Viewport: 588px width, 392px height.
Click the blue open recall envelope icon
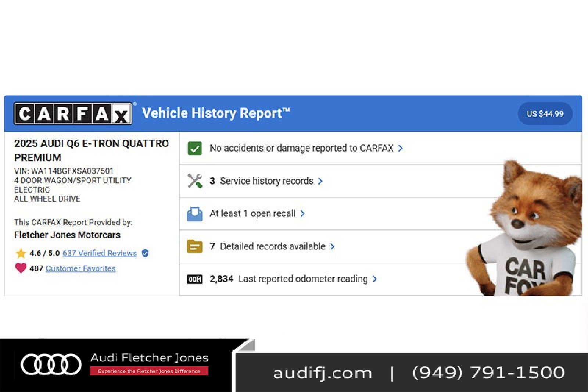195,214
